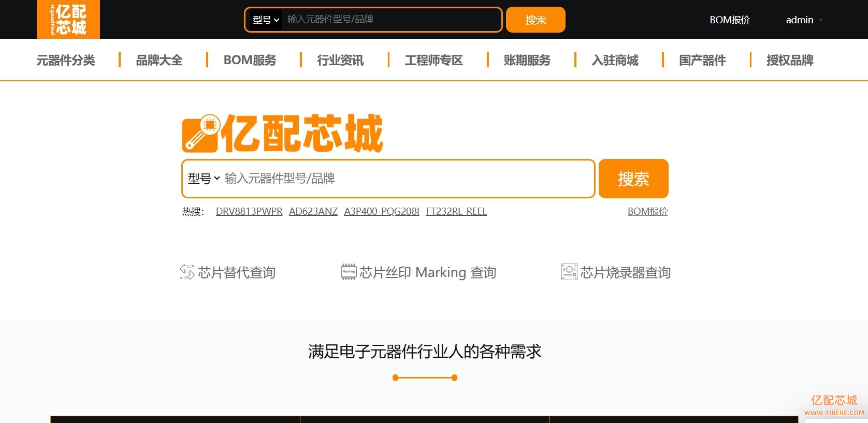Click the Marking chip silkscreen icon
Image resolution: width=868 pixels, height=423 pixels.
[349, 272]
